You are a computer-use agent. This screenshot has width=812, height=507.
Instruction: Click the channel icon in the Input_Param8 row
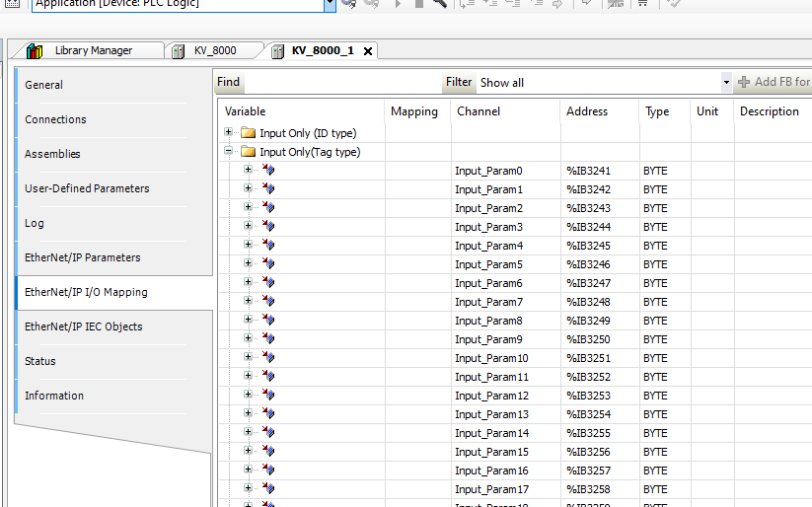tap(268, 320)
